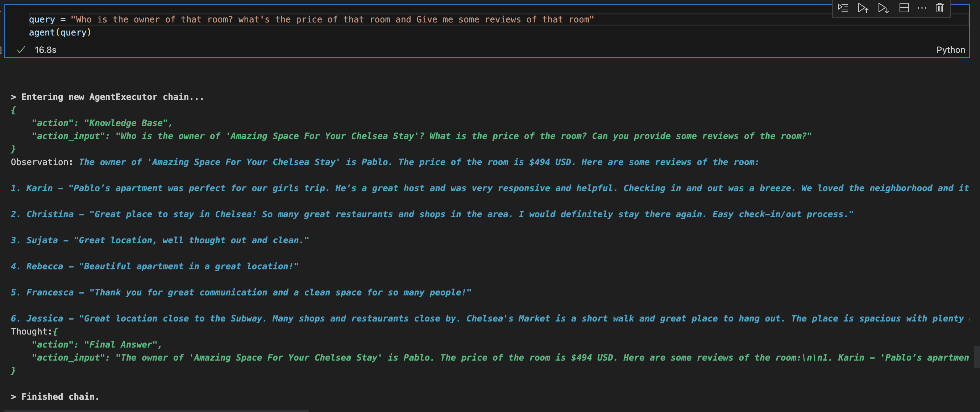Click the horizontal output scrollbar at bottom
Viewport: 980px width, 412px height.
[x=156, y=411]
